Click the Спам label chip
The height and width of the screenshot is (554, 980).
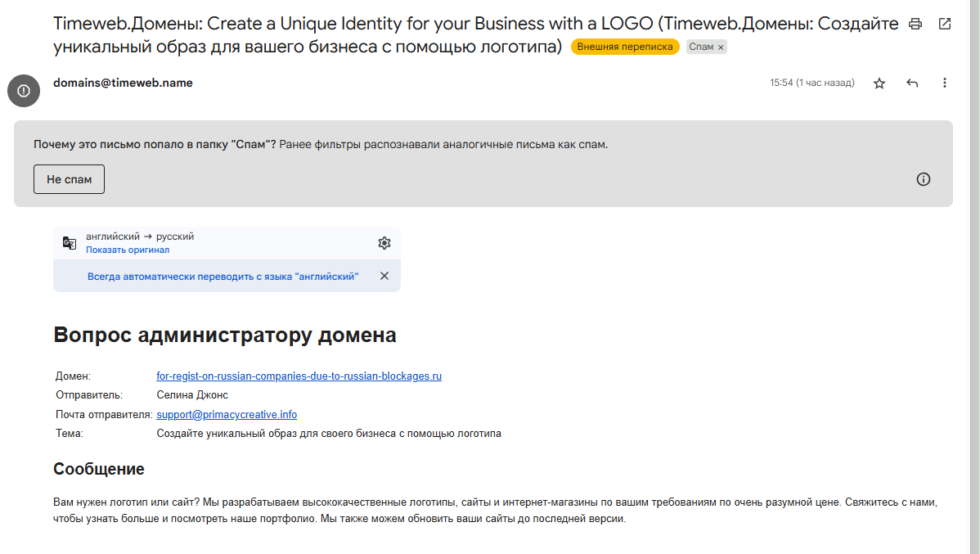click(700, 47)
